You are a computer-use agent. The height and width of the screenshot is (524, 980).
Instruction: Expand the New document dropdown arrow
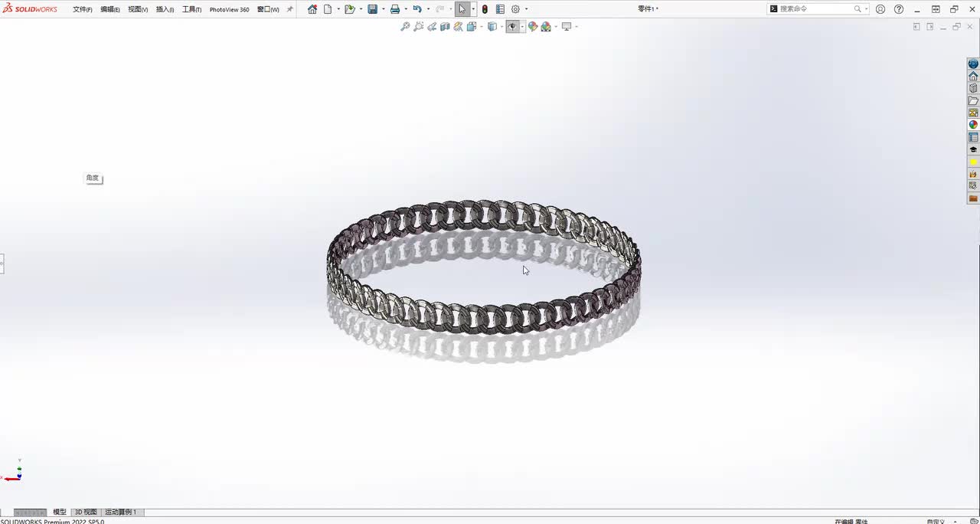338,9
